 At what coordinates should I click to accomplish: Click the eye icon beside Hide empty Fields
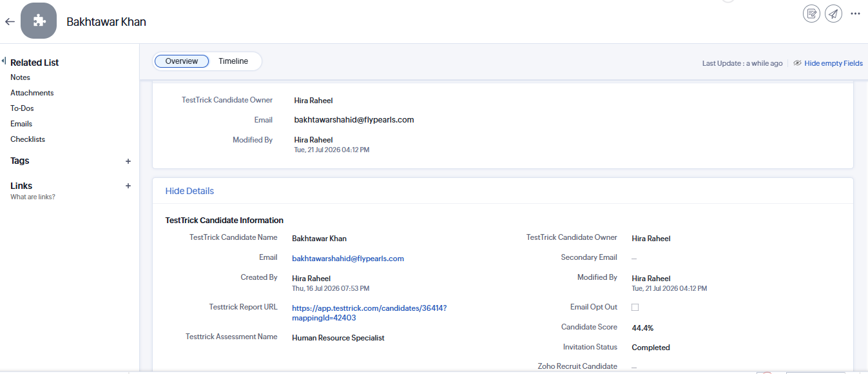click(x=797, y=63)
